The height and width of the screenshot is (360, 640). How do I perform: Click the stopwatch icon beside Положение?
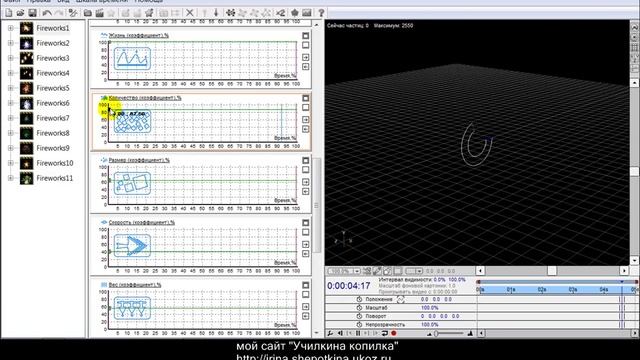point(359,299)
